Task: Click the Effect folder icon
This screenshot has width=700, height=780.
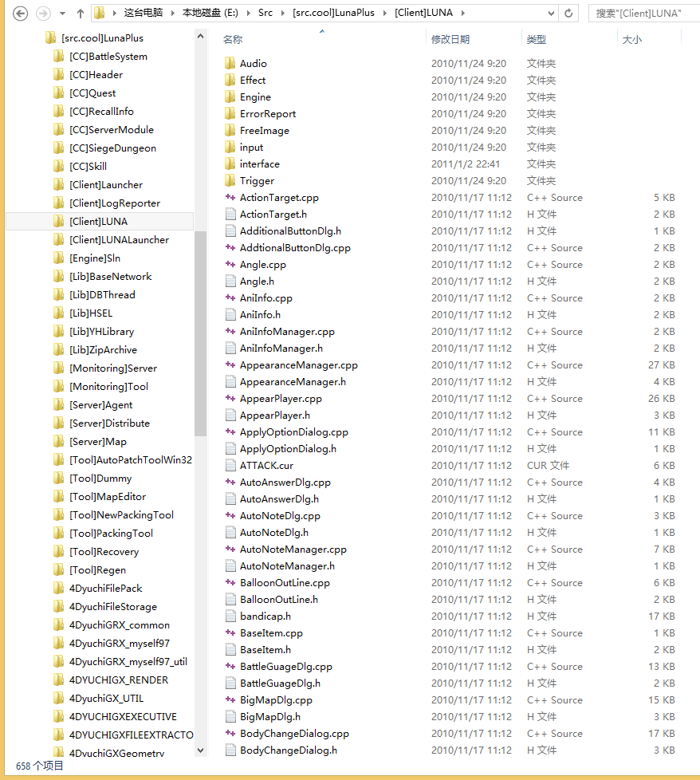Action: coord(230,80)
